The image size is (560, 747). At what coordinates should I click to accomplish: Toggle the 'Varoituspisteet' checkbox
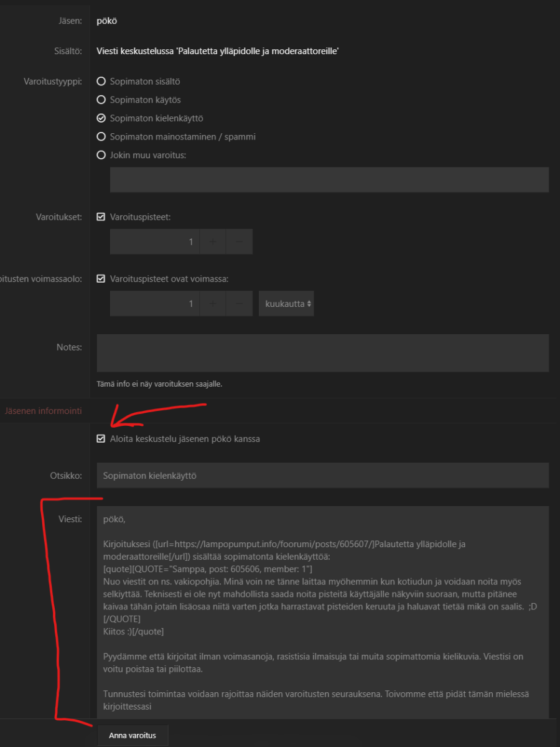pyautogui.click(x=101, y=217)
